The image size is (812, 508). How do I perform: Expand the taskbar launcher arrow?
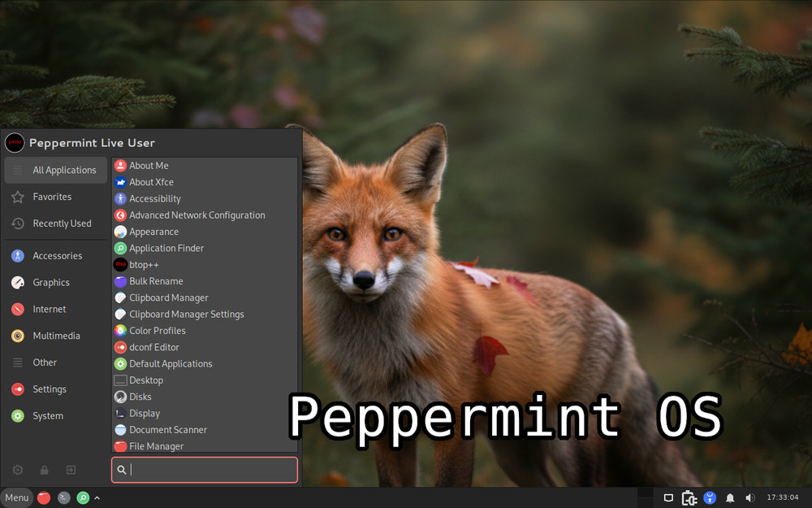point(97,497)
